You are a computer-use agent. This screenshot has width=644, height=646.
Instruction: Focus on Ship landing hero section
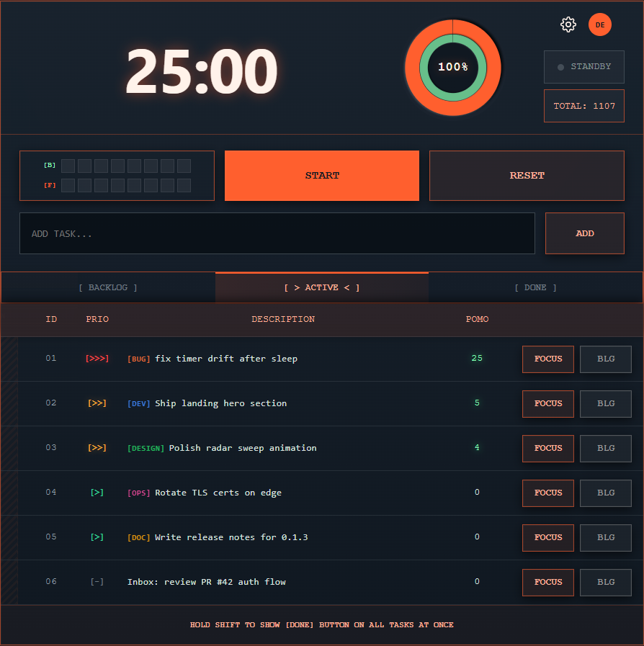(548, 404)
